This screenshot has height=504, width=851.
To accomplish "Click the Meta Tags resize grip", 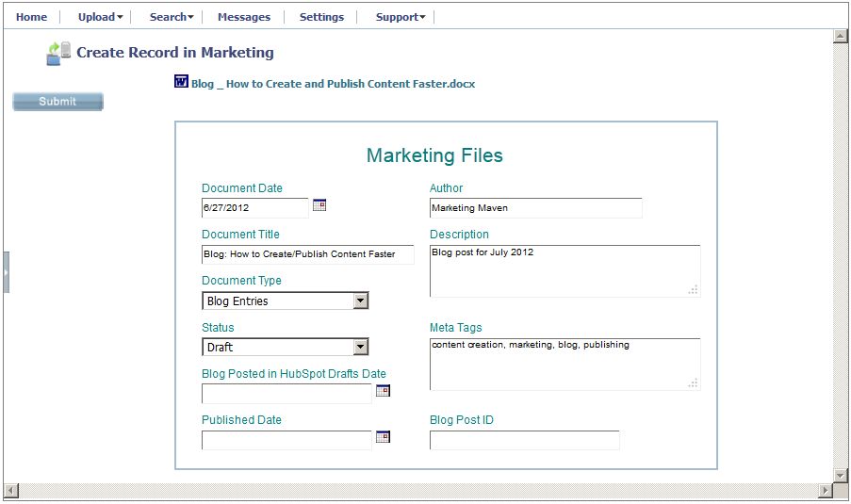I will [x=693, y=383].
